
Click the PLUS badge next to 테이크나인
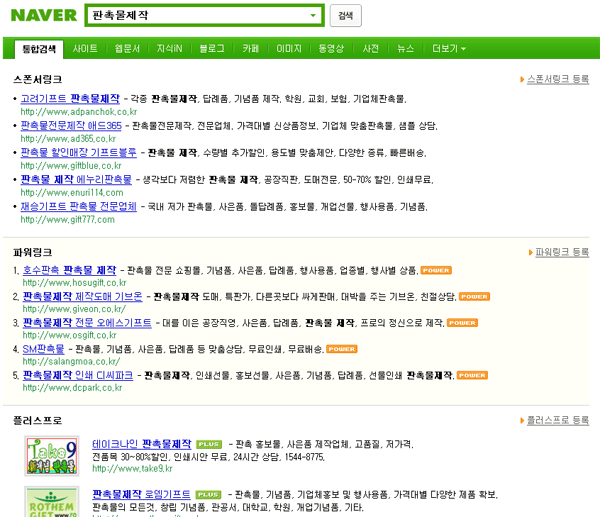tap(209, 444)
